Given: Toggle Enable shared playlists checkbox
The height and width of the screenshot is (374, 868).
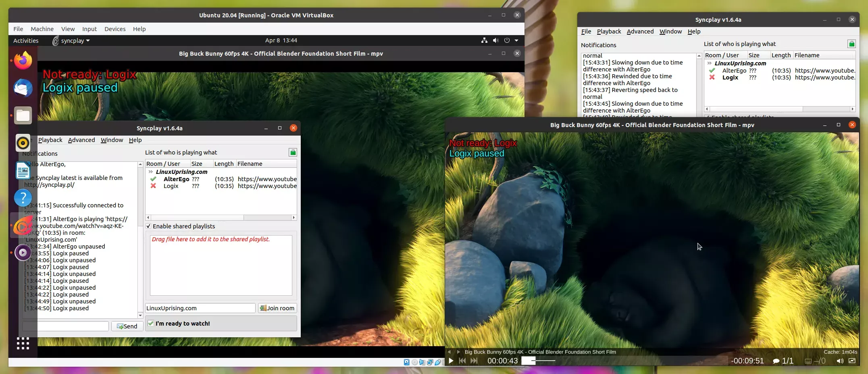Looking at the screenshot, I should 148,226.
